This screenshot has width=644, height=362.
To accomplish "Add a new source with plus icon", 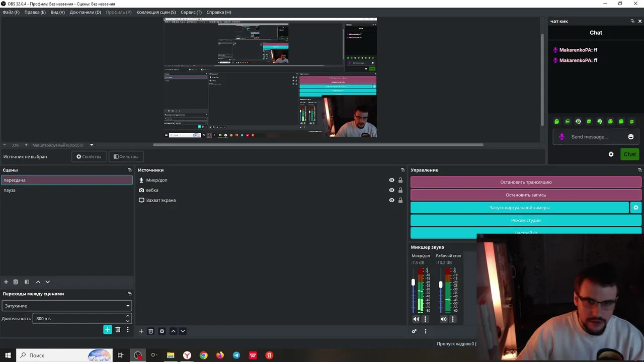I will (141, 331).
